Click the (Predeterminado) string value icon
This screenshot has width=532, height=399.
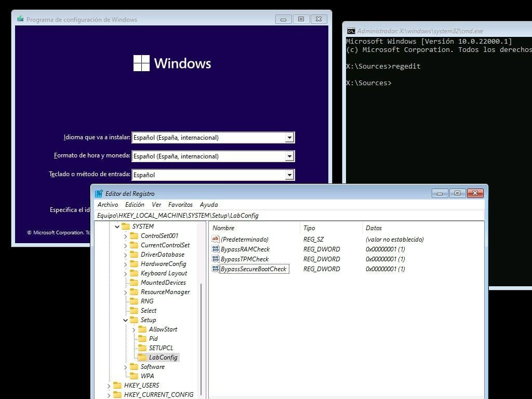point(216,239)
